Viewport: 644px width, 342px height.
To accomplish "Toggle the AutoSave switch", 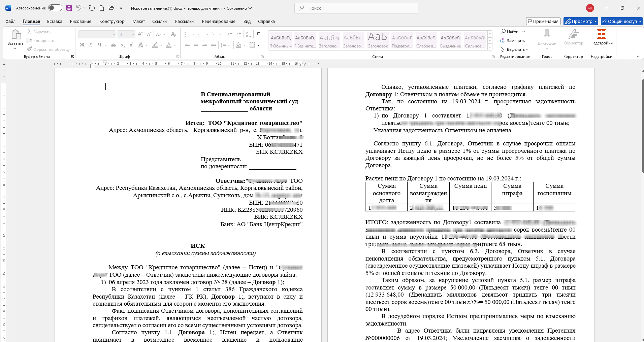I will click(x=55, y=8).
